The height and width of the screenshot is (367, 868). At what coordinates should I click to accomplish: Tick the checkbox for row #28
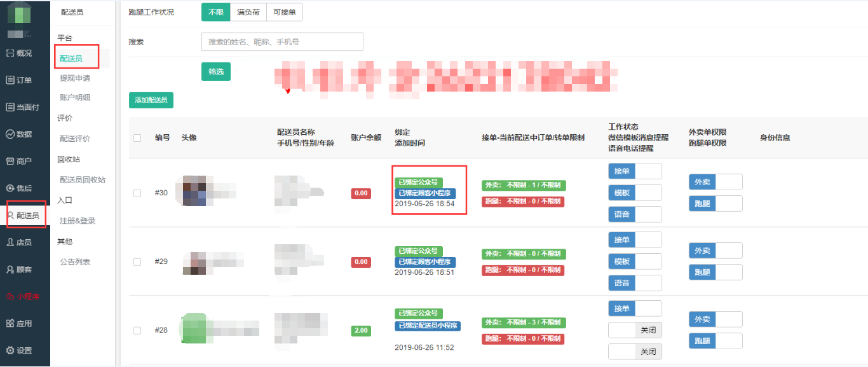[137, 330]
